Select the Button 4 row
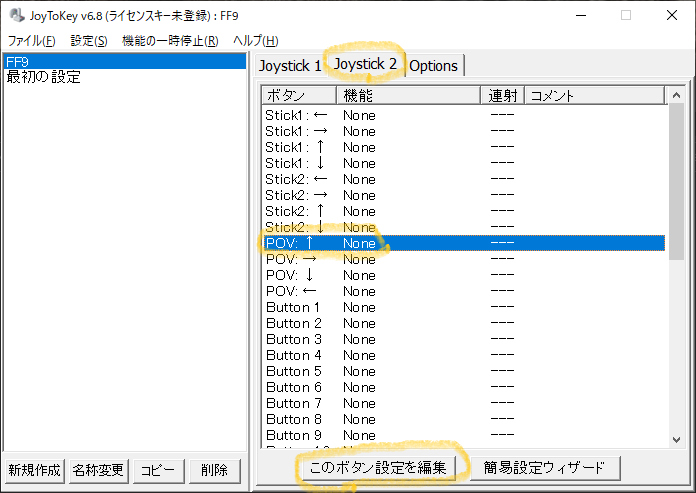This screenshot has height=493, width=696. 465,355
